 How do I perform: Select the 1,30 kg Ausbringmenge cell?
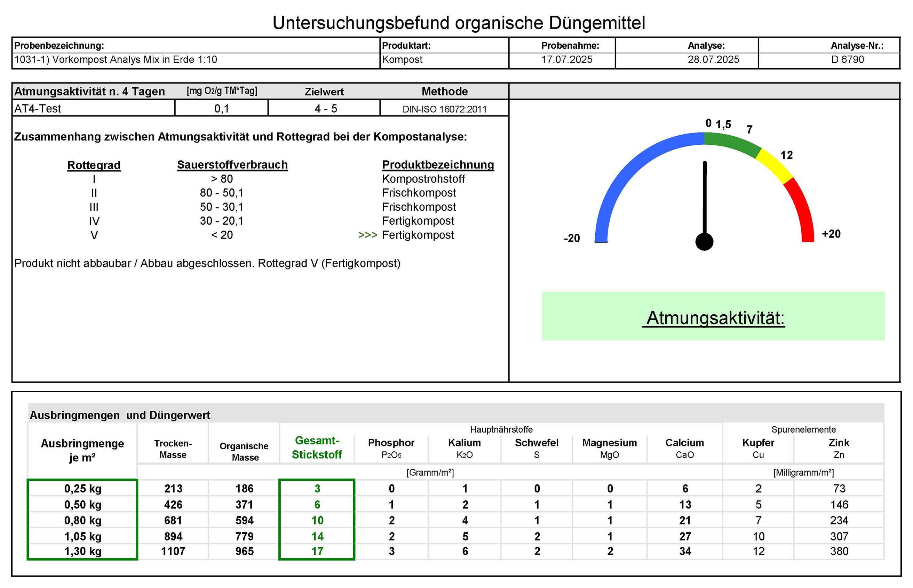pos(82,551)
